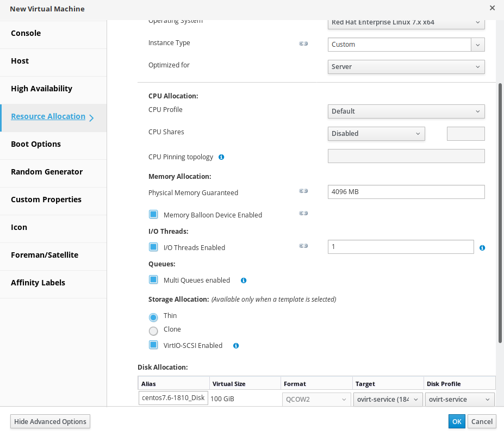Click info icon next to Multi Queues enabled
This screenshot has height=436, width=504.
click(244, 281)
